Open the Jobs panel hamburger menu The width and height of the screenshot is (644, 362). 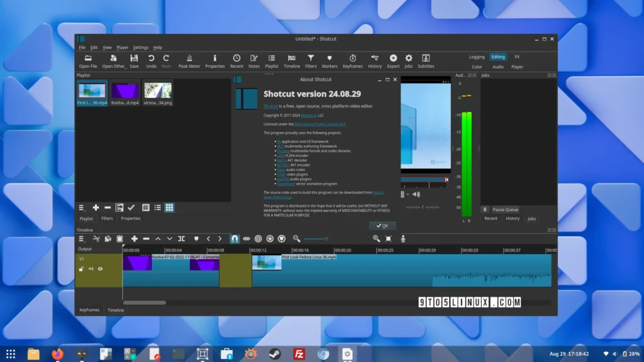[485, 209]
